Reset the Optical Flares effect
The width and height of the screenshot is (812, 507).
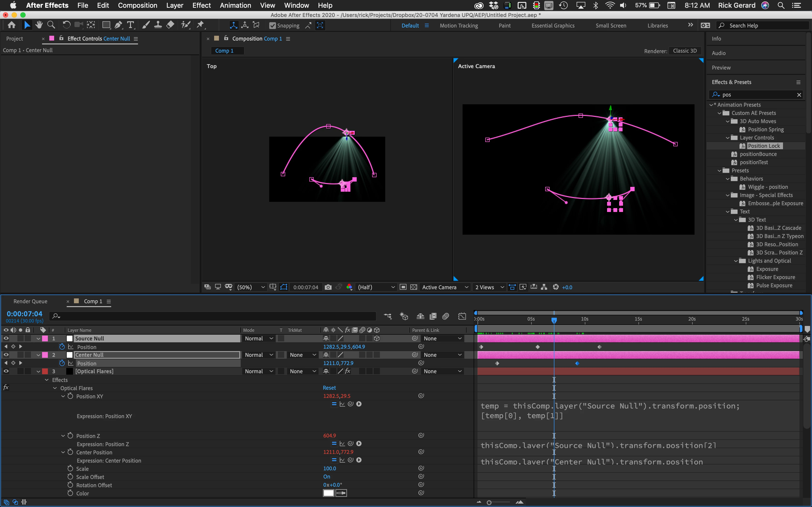pos(329,388)
